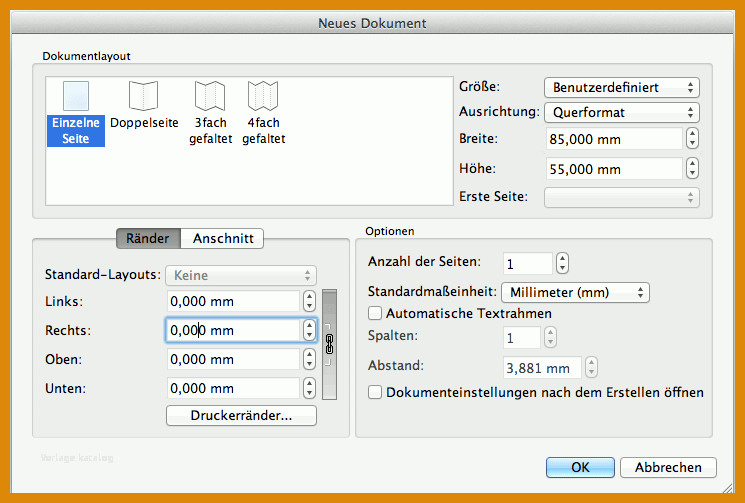Pick the 4fach gefaltet layout icon
745x503 pixels.
pyautogui.click(x=263, y=96)
